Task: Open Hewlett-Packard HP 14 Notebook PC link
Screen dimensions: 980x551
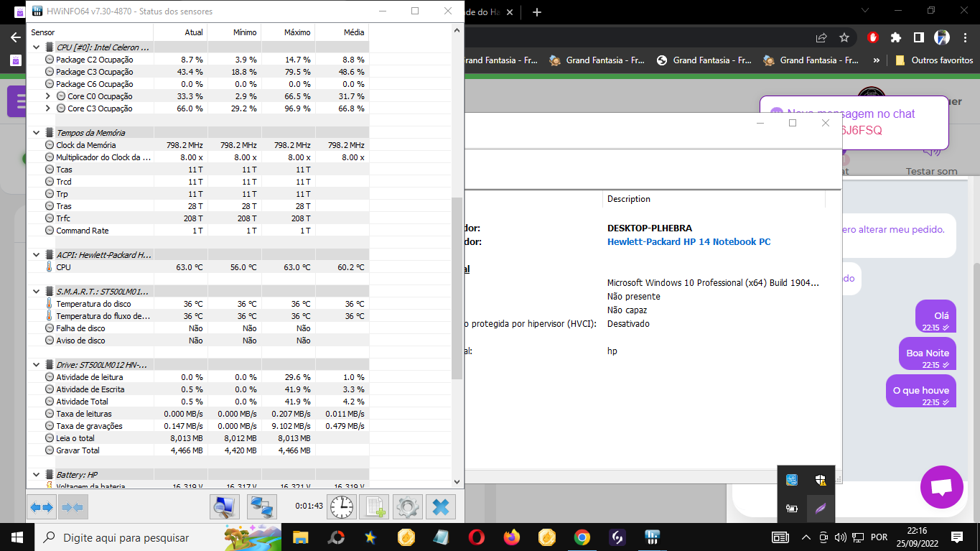Action: [689, 242]
